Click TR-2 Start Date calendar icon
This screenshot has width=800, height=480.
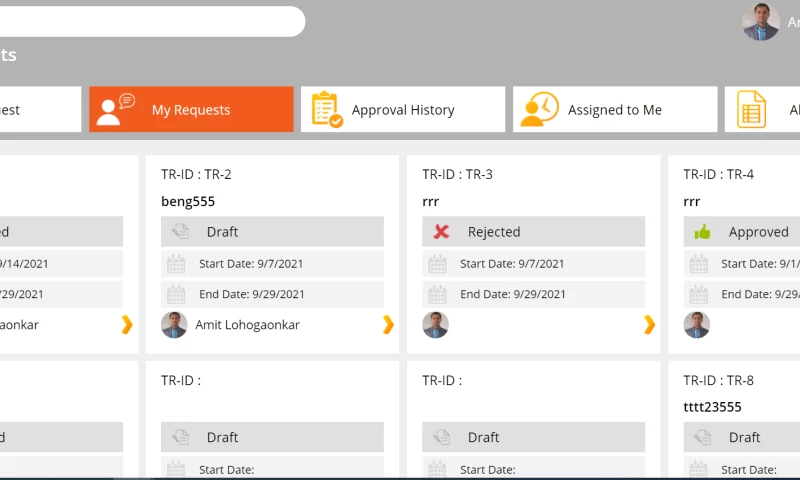[x=176, y=264]
